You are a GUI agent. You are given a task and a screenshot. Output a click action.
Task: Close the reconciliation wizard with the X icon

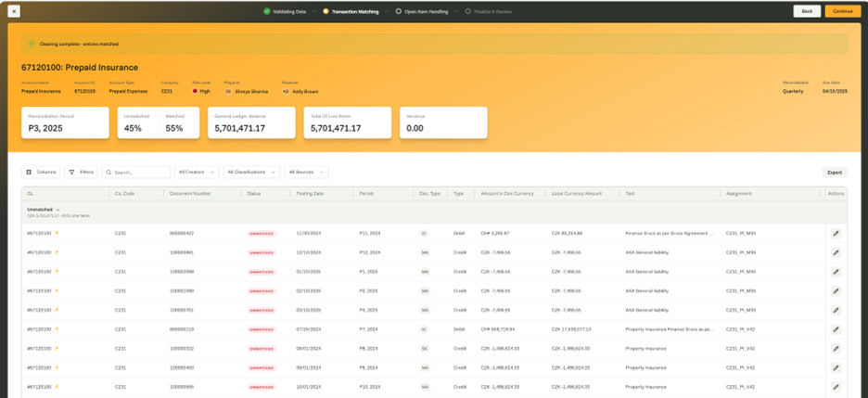tap(14, 11)
